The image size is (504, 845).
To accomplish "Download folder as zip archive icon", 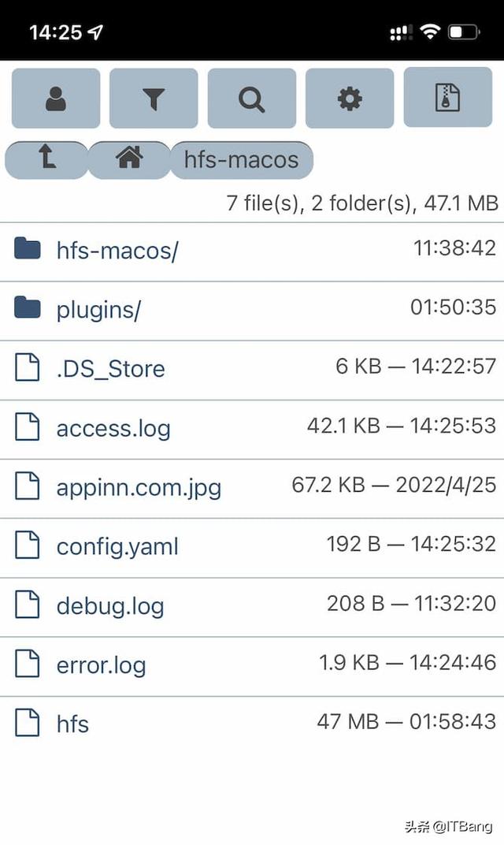I will [448, 98].
